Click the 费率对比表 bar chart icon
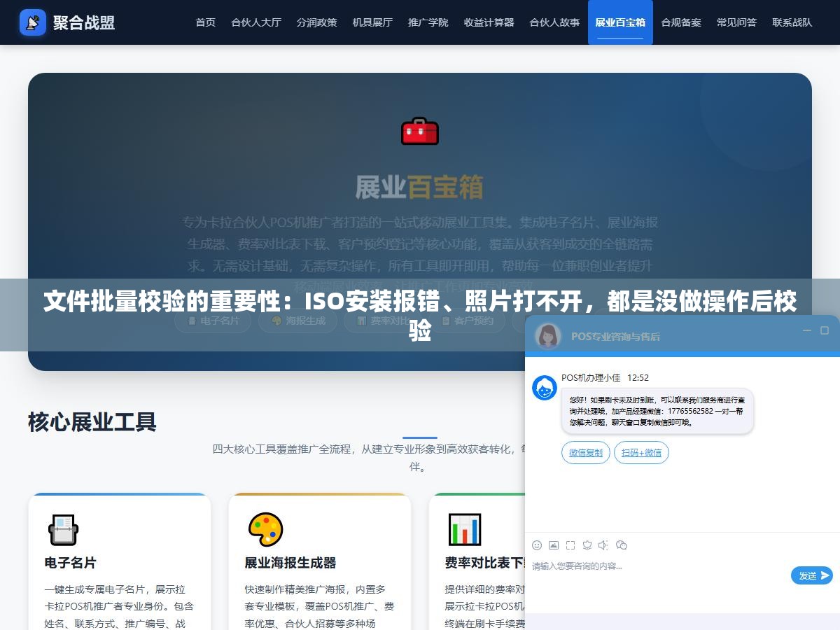This screenshot has height=630, width=840. pos(465,529)
